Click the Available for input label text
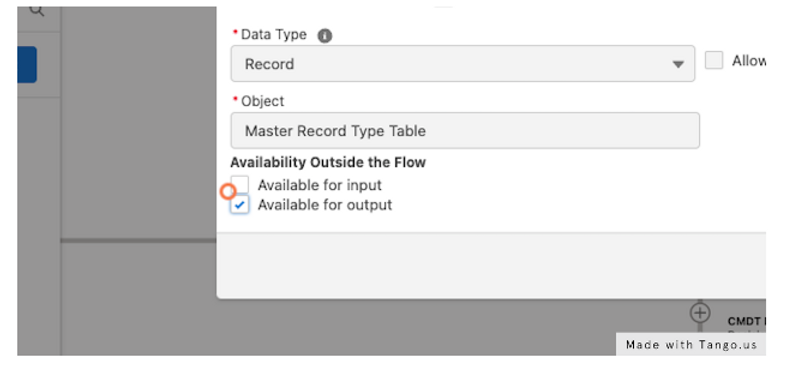Screen dimensions: 787x372 click(x=320, y=185)
